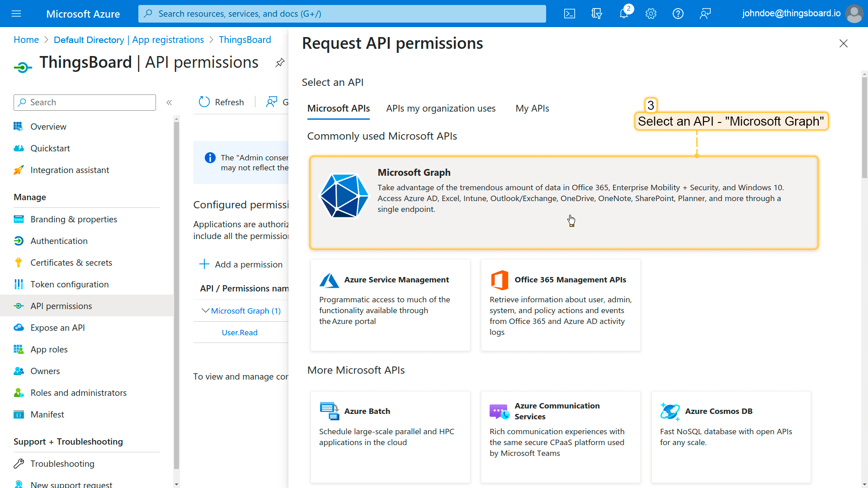Open the hamburger portal menu
Image resolution: width=868 pixels, height=488 pixels.
tap(16, 14)
